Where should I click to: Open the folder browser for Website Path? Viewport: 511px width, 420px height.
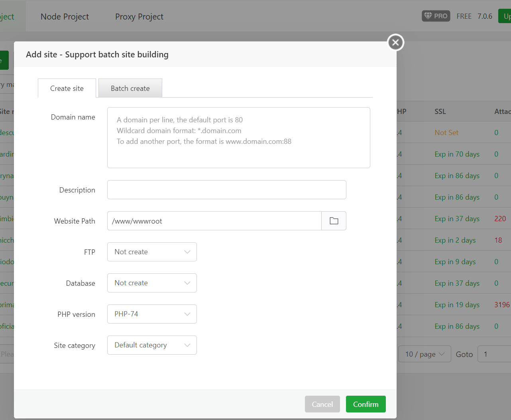[x=334, y=220]
